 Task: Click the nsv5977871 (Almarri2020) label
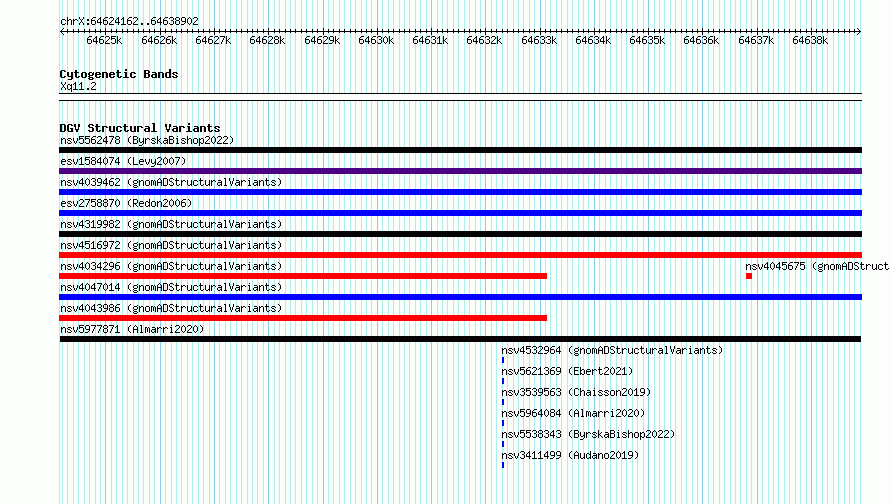[x=132, y=329]
